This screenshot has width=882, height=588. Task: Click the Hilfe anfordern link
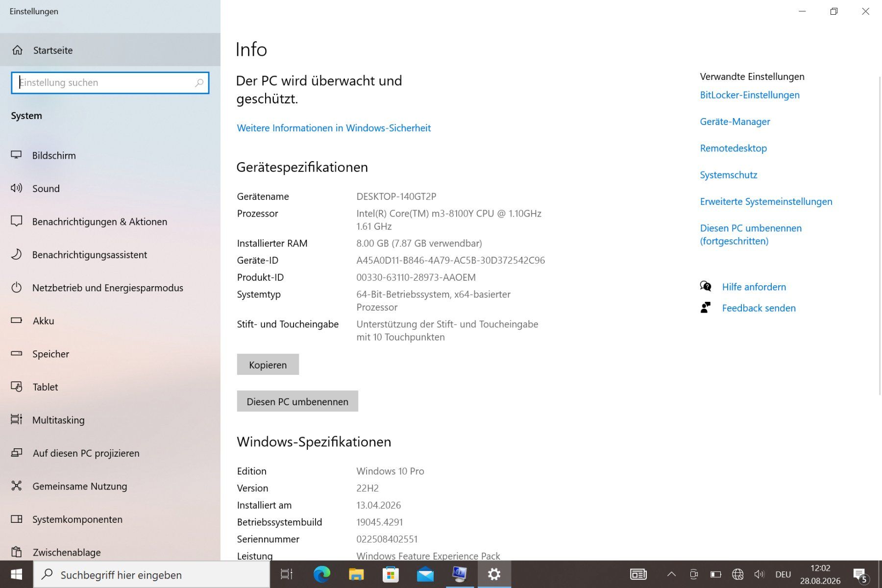[x=754, y=287]
